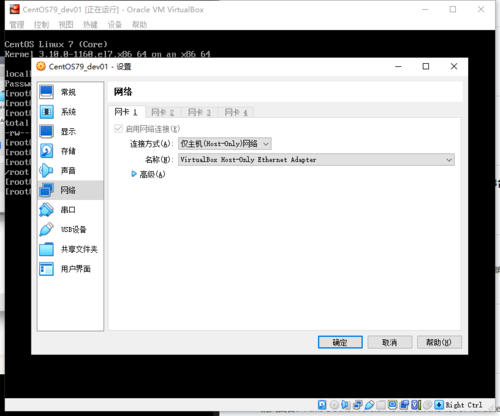Switch to the 网卡 3 tab
Screen dimensions: 500x416
point(199,112)
